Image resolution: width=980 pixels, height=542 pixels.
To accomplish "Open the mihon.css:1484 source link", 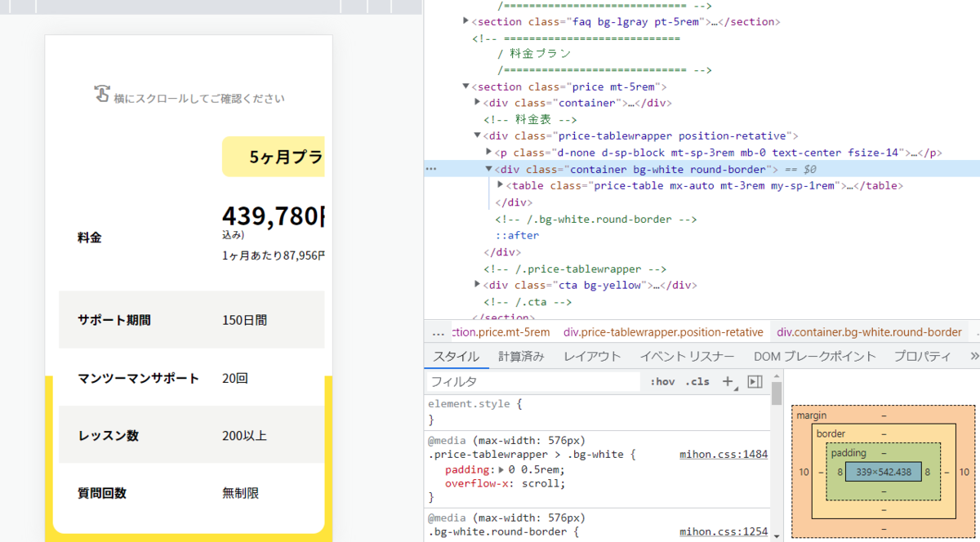I will tap(723, 454).
